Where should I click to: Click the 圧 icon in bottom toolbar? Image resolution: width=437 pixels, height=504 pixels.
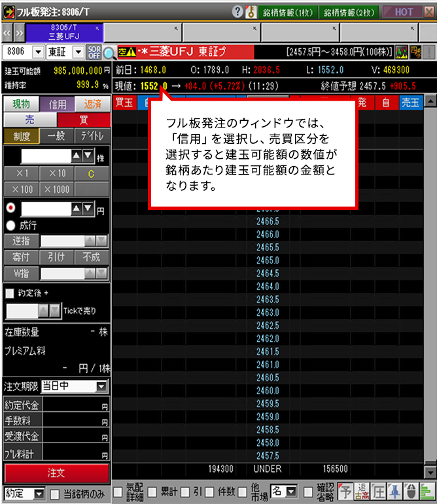point(378,491)
